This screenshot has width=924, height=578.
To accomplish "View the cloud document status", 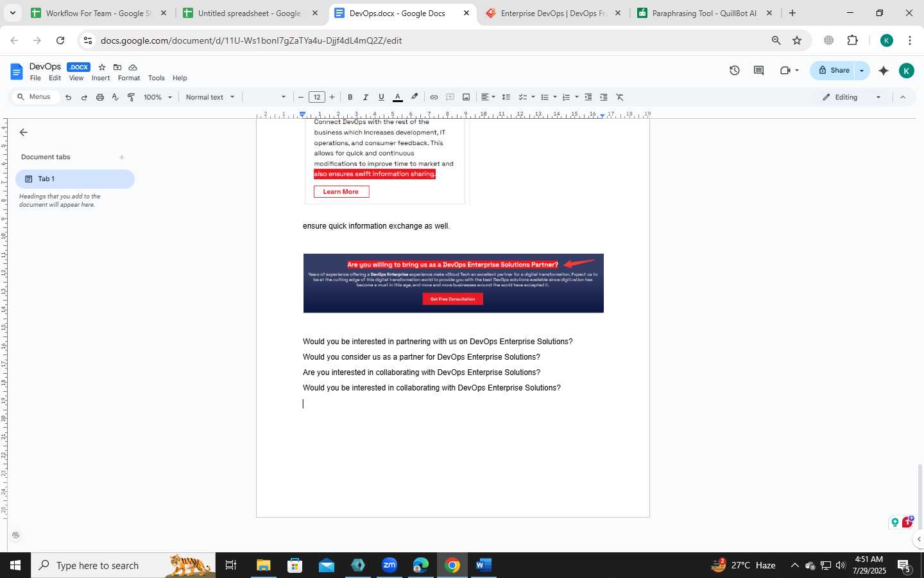I will (x=133, y=67).
